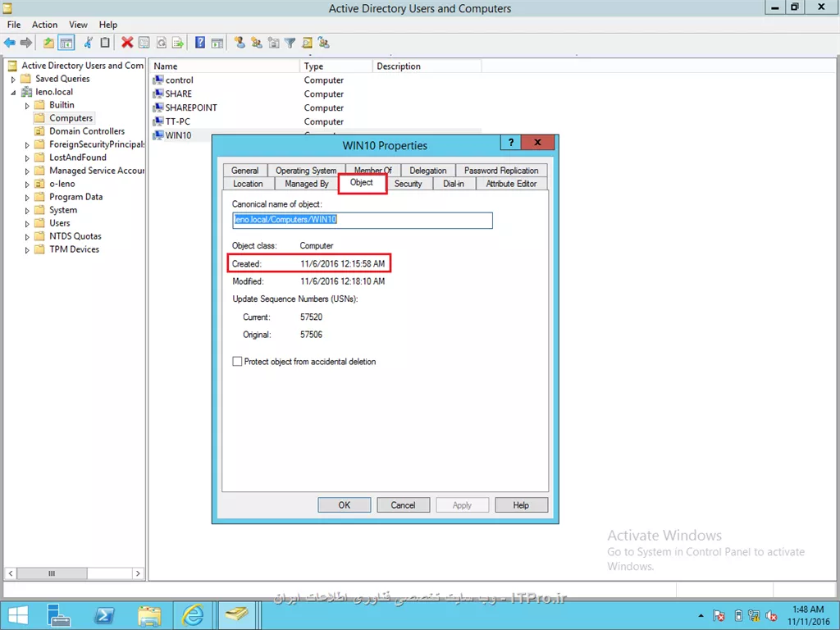The width and height of the screenshot is (840, 630).
Task: Click the Filter funnel toolbar icon
Action: [x=290, y=43]
